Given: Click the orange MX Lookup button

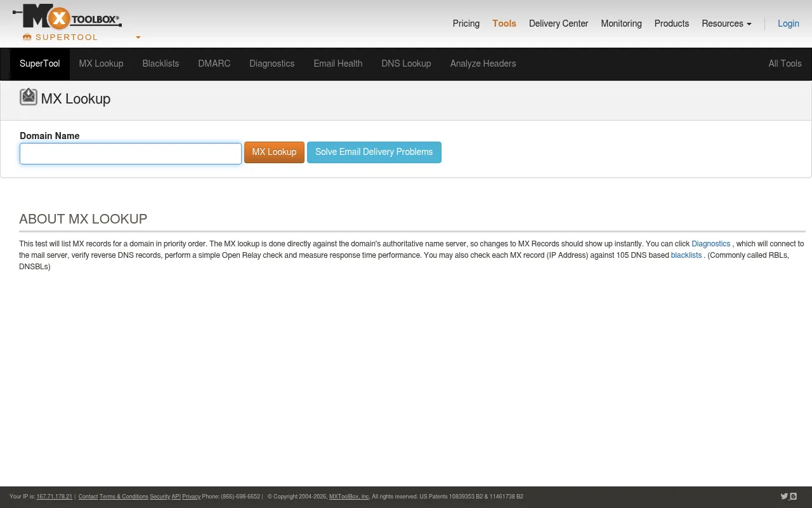Looking at the screenshot, I should tap(274, 152).
